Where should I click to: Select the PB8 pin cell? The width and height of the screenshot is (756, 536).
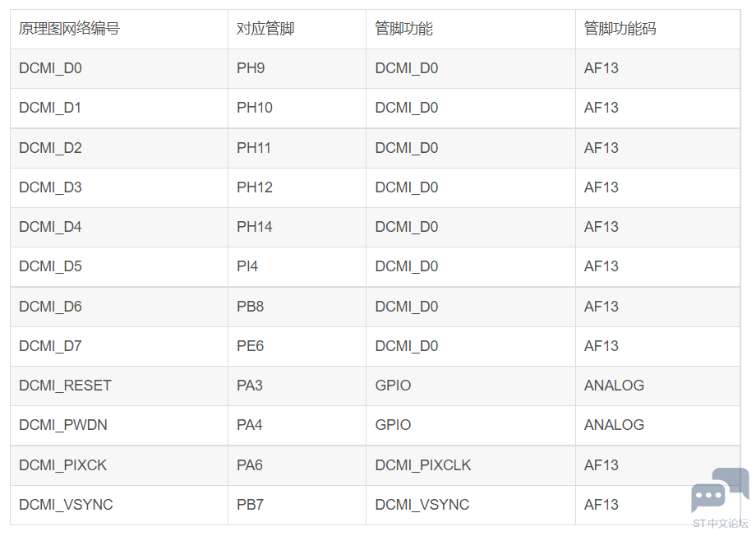point(297,307)
